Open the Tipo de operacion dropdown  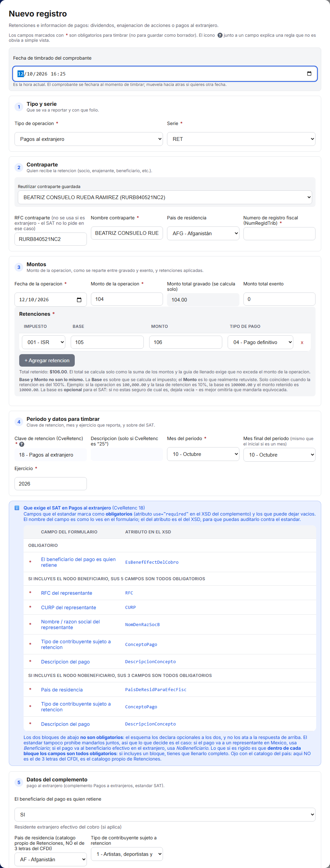(x=89, y=139)
